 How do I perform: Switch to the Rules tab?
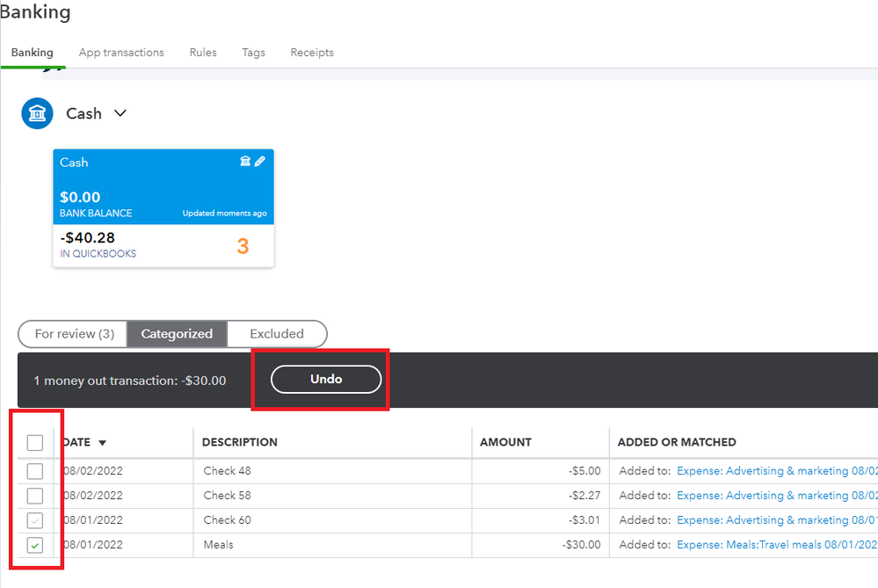[x=203, y=53]
